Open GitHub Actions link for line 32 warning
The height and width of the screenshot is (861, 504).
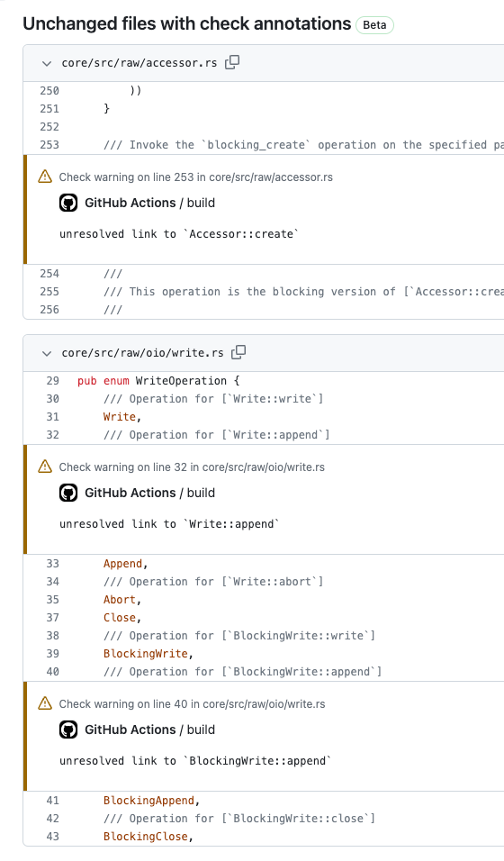(x=130, y=493)
